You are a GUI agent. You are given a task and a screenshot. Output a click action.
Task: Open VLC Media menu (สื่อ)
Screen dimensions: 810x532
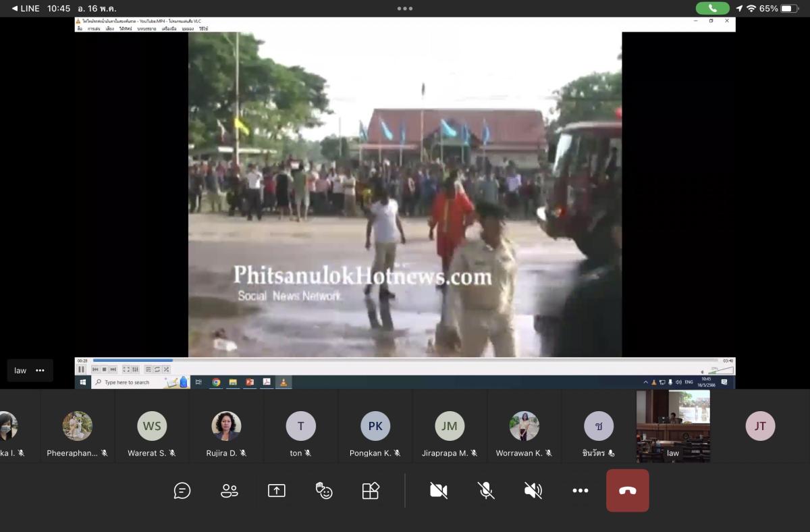tap(80, 29)
